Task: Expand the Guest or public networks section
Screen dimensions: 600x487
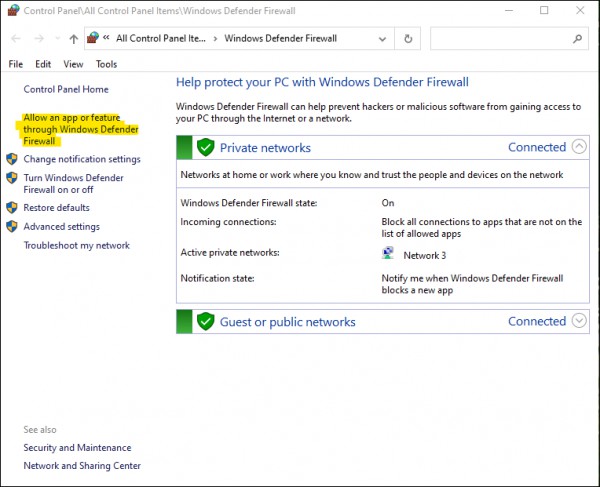Action: coord(579,321)
